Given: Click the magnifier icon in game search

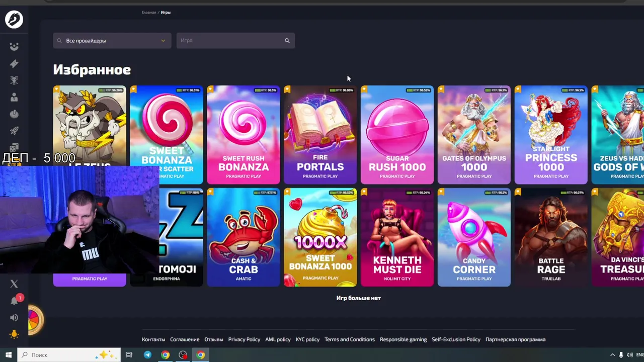Looking at the screenshot, I should 287,41.
